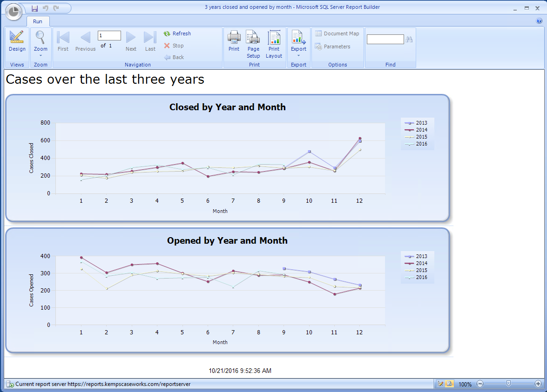Click the Save icon in quick access toolbar
Viewport: 547px width, 392px height.
(34, 8)
